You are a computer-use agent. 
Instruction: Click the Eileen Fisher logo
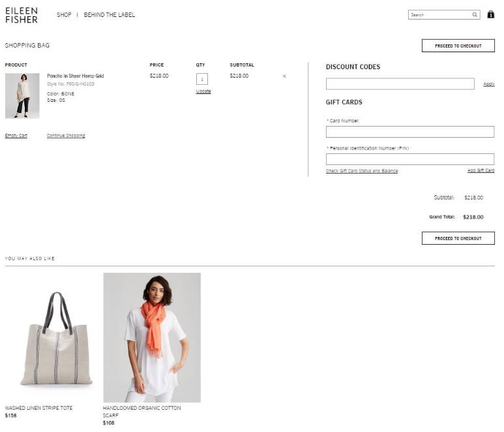(x=22, y=16)
